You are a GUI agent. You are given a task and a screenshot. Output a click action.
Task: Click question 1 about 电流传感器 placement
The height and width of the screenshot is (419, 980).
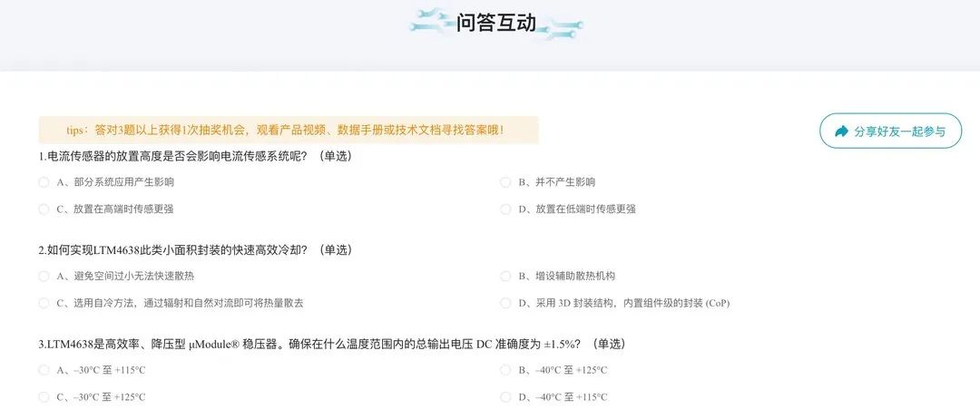[x=196, y=156]
